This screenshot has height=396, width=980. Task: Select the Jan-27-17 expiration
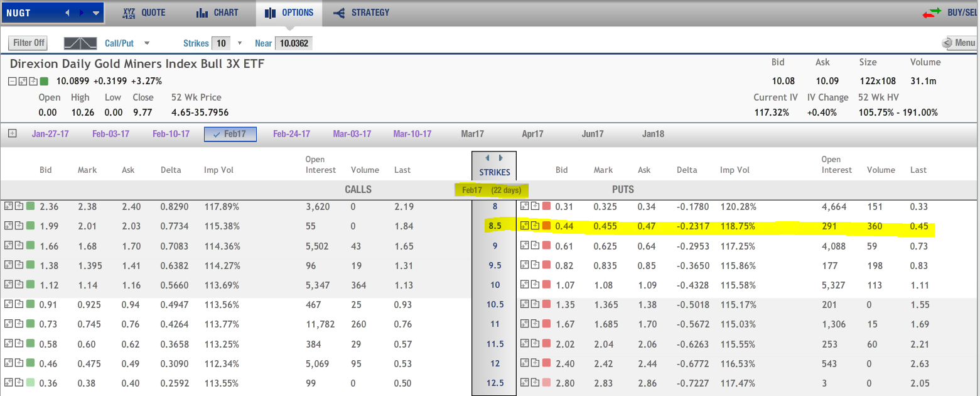(50, 134)
